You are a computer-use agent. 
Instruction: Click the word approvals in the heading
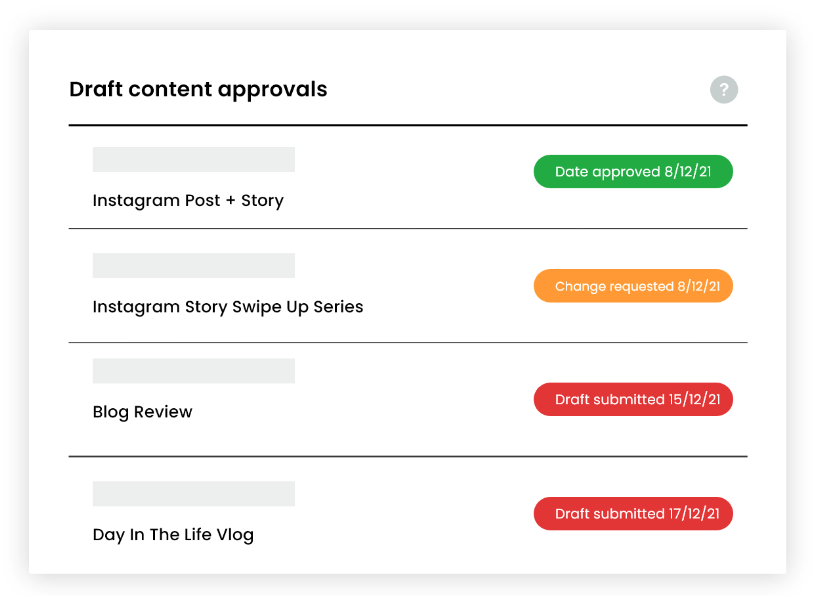273,90
